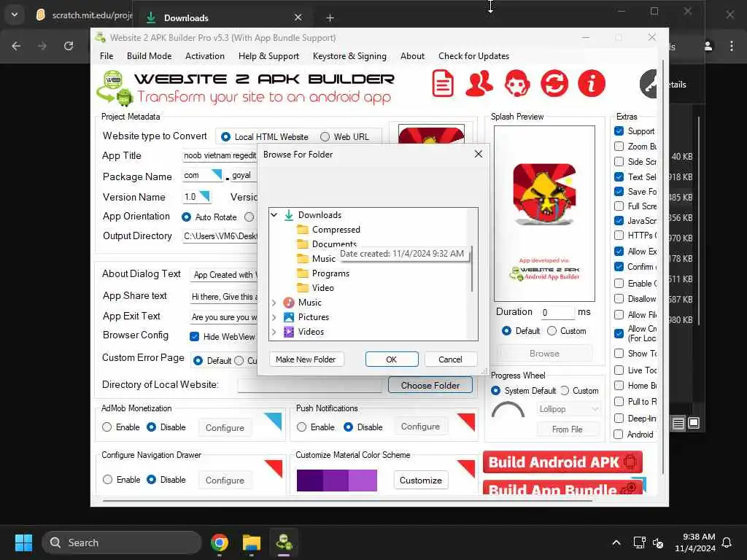747x560 pixels.
Task: Click the Push Notifications red corner marker
Action: coord(466,421)
